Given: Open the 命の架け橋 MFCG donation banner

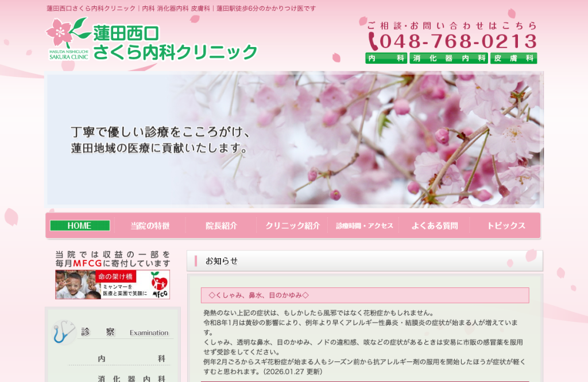Looking at the screenshot, I should click(113, 284).
